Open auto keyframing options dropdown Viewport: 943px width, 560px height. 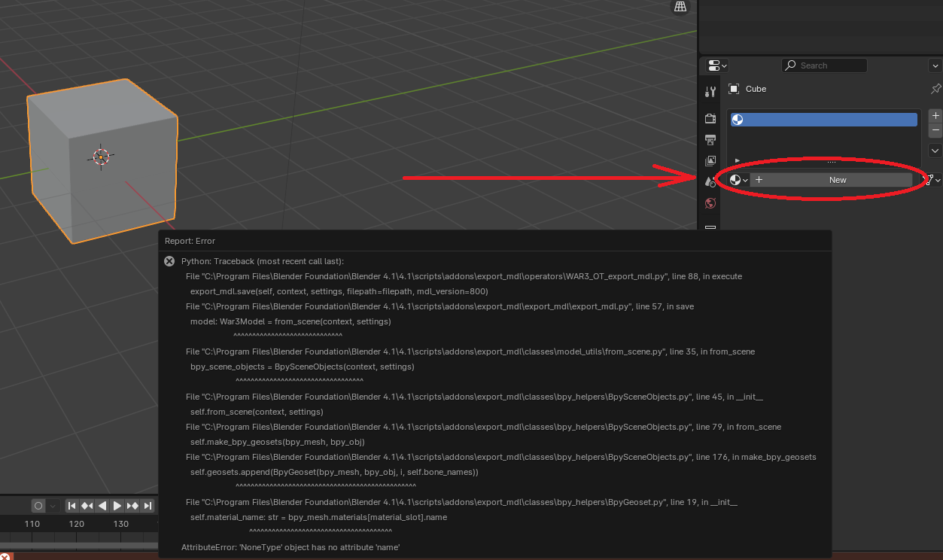pos(53,506)
